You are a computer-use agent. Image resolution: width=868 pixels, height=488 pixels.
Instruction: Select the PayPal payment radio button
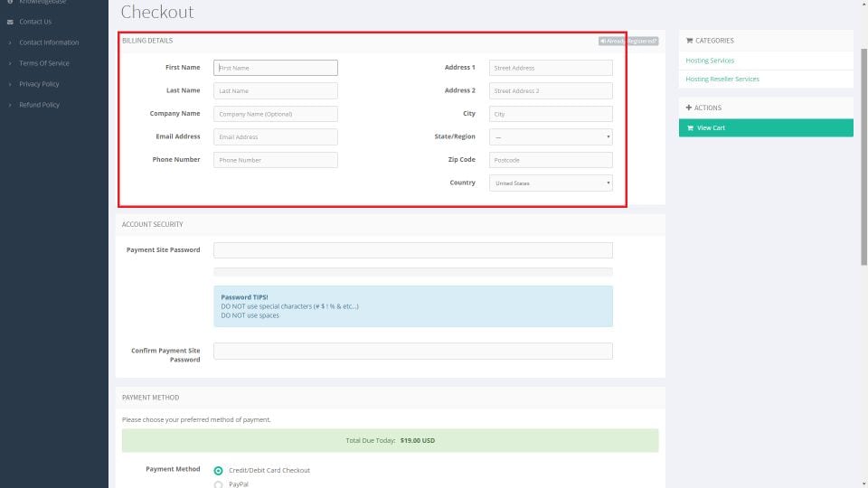pyautogui.click(x=219, y=484)
